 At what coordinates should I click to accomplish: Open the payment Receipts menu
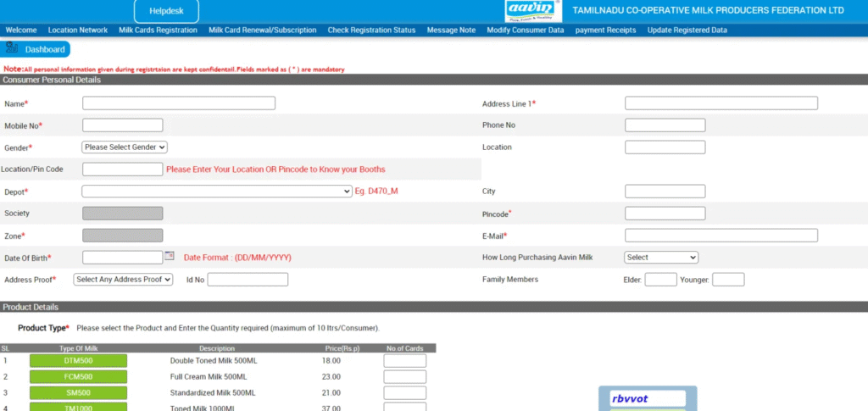click(x=605, y=31)
